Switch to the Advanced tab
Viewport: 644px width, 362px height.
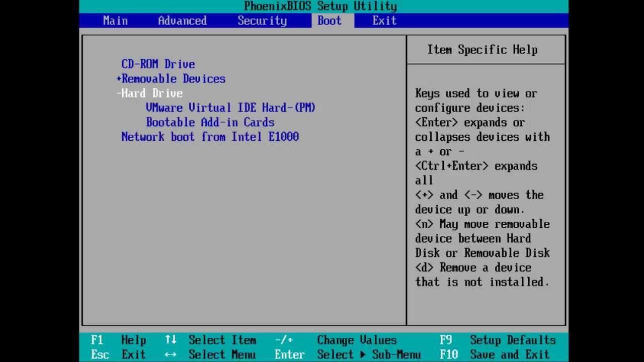(182, 21)
